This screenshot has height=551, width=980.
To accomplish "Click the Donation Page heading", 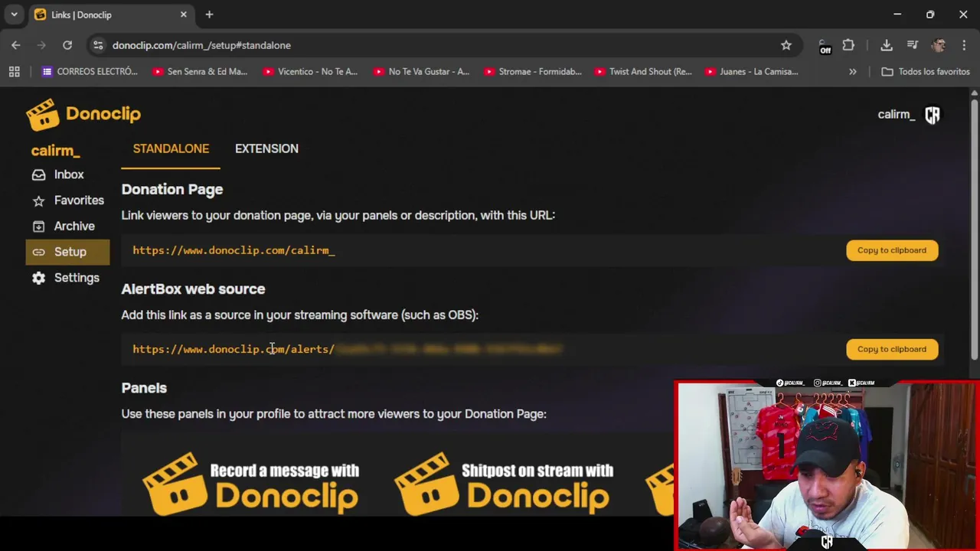I will tap(172, 190).
